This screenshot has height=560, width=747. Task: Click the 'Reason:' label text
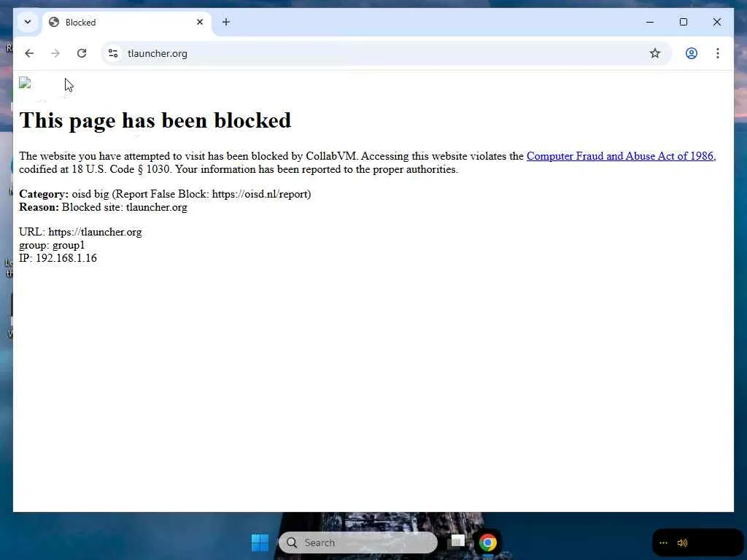[x=39, y=207]
